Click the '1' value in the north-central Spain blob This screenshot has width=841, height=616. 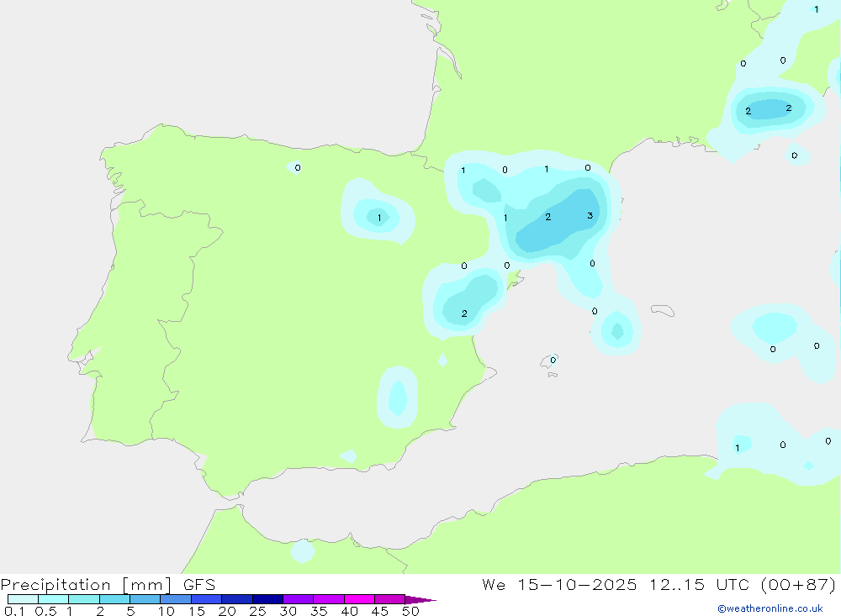click(x=379, y=218)
